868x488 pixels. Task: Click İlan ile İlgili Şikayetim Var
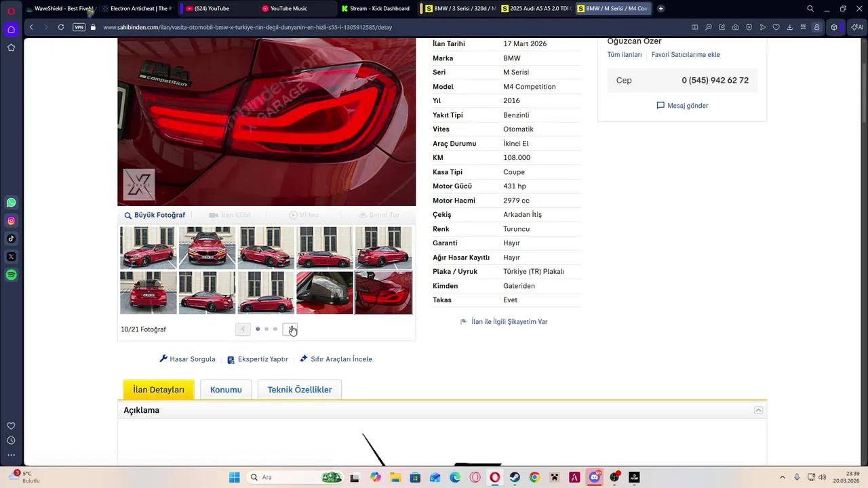click(x=504, y=322)
